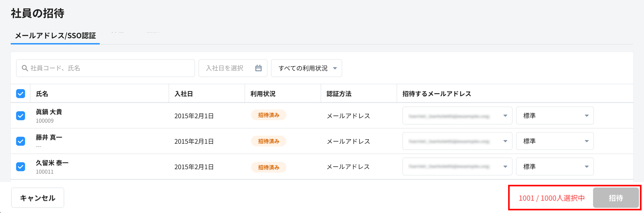Click the 招待済み badge on 藤井 真一's row
The height and width of the screenshot is (213, 644).
(x=268, y=141)
